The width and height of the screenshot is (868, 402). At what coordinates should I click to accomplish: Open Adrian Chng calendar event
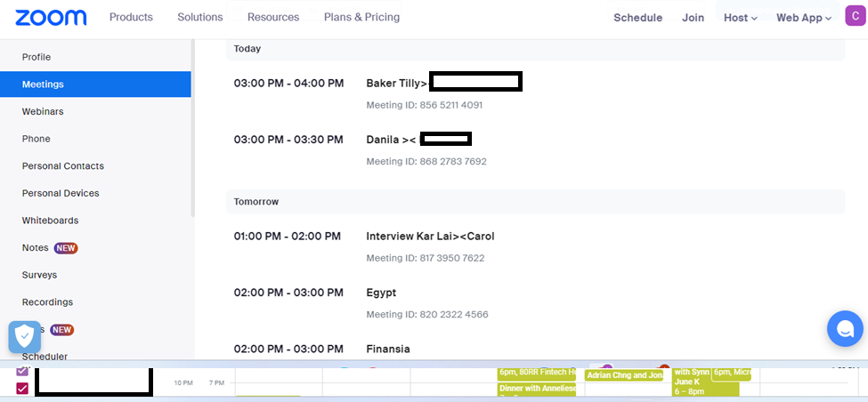pyautogui.click(x=624, y=375)
